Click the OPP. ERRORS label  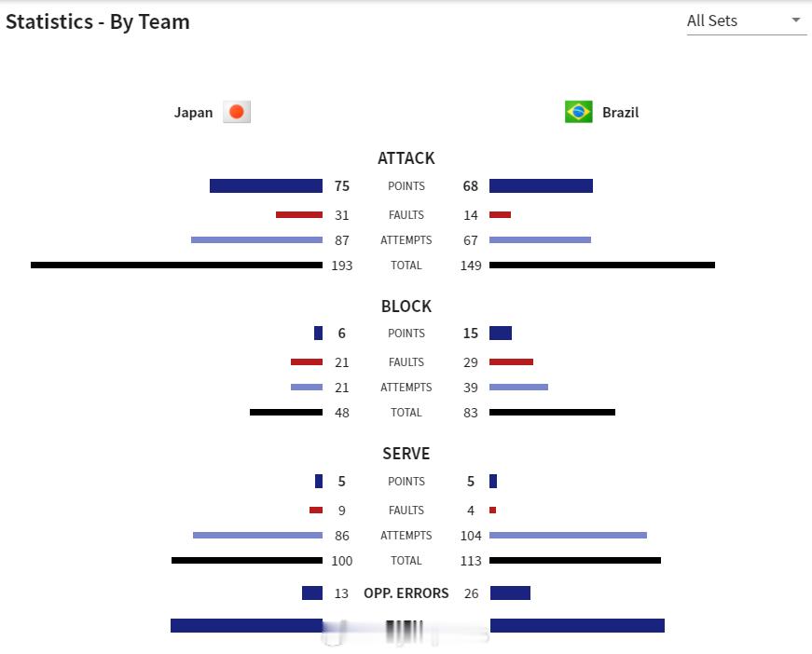[x=406, y=593]
